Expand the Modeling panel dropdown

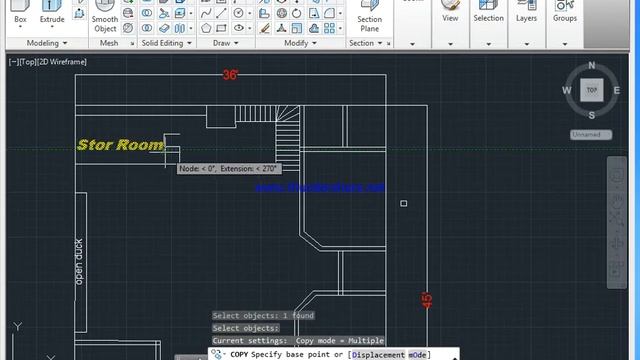[x=64, y=43]
